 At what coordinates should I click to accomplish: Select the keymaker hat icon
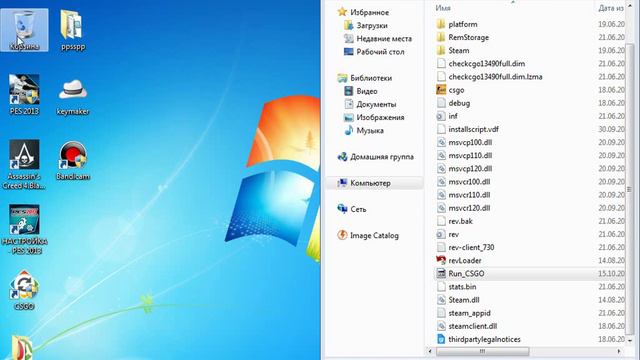73,95
